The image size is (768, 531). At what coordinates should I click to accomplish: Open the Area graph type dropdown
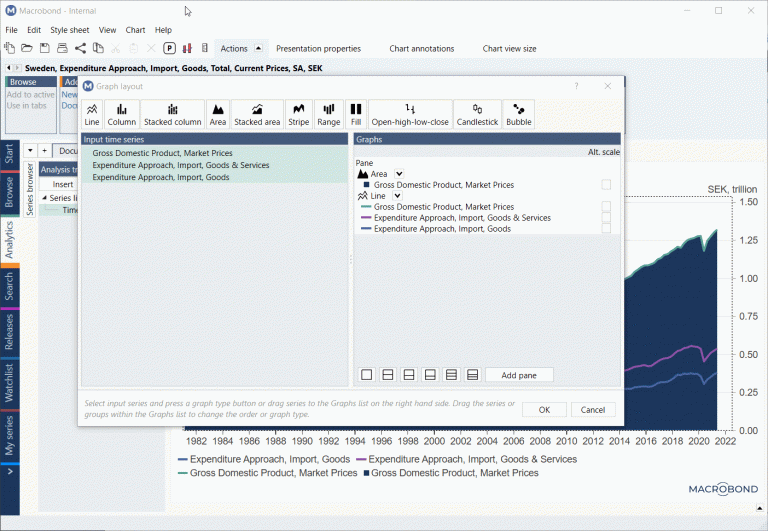(399, 174)
